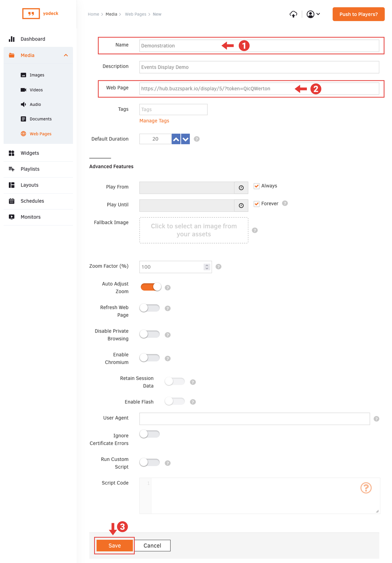
Task: Uncheck the Always checkbox
Action: 257,186
